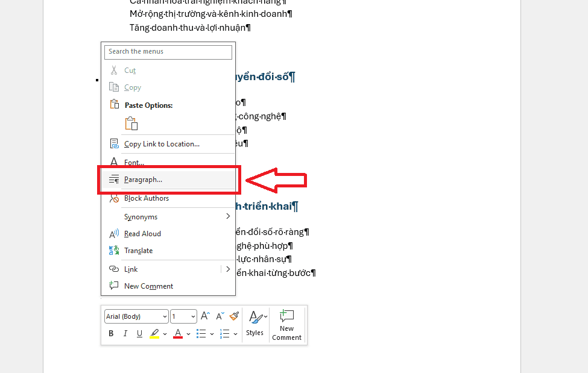Select Copy from the context menu
This screenshot has height=373, width=588.
(x=168, y=87)
